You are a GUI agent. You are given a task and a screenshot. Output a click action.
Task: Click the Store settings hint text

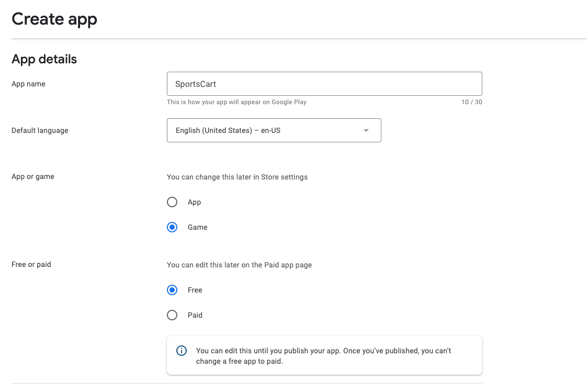pyautogui.click(x=237, y=177)
